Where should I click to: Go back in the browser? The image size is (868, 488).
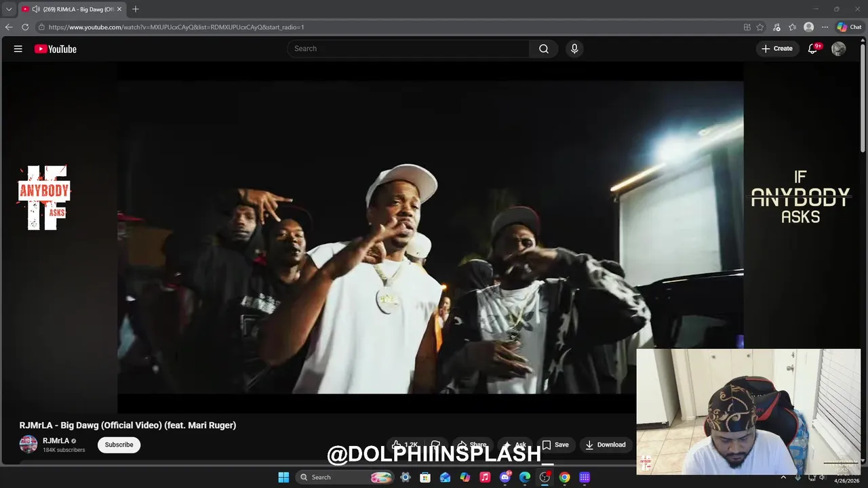(9, 27)
